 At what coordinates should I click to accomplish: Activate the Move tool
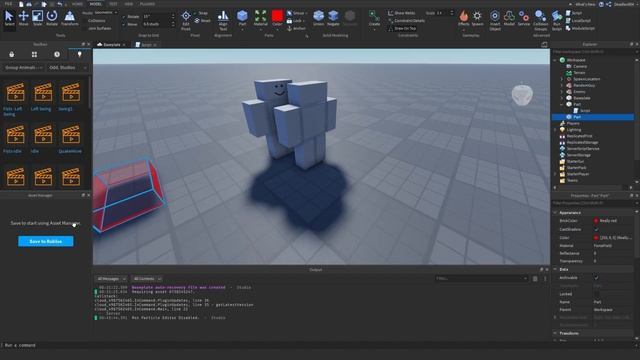point(23,18)
